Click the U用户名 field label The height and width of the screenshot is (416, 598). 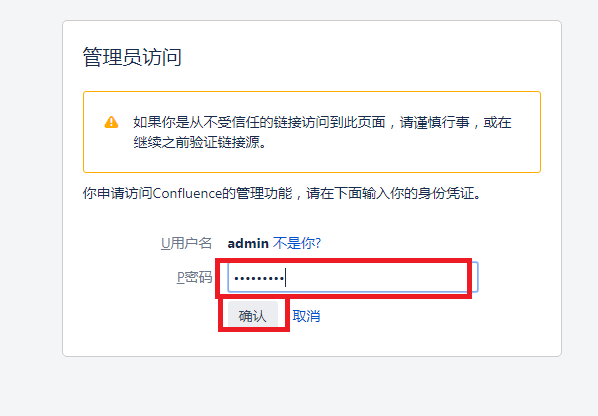[x=186, y=243]
